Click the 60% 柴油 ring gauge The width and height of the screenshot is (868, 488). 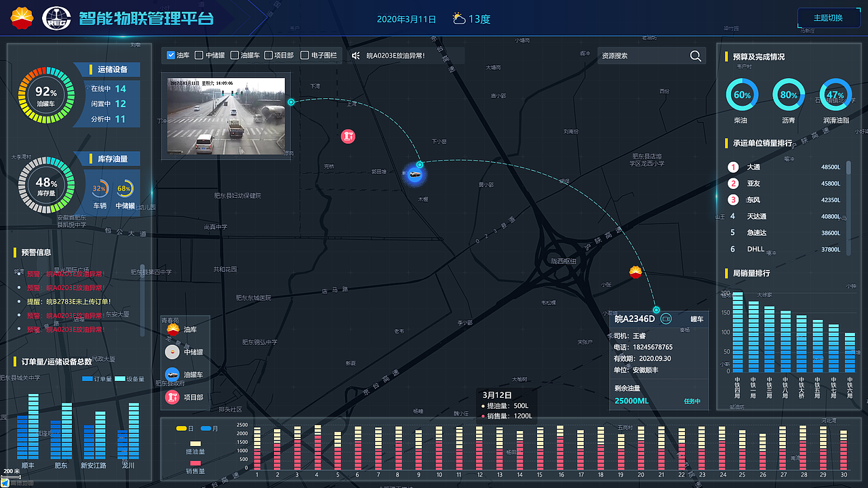(x=743, y=95)
